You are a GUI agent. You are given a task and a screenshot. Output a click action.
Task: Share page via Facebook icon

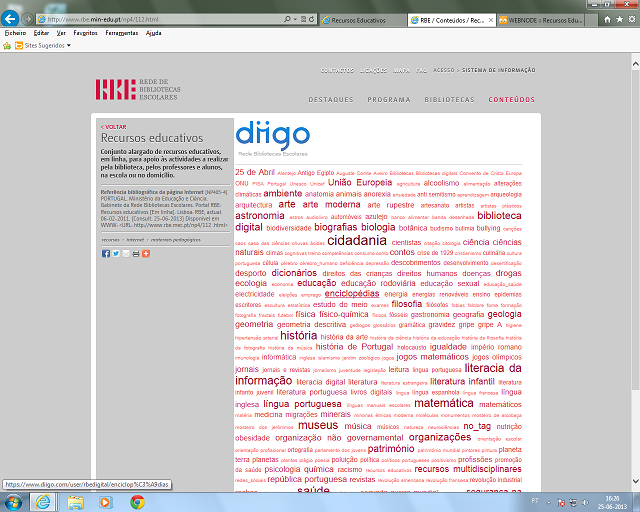(x=105, y=253)
